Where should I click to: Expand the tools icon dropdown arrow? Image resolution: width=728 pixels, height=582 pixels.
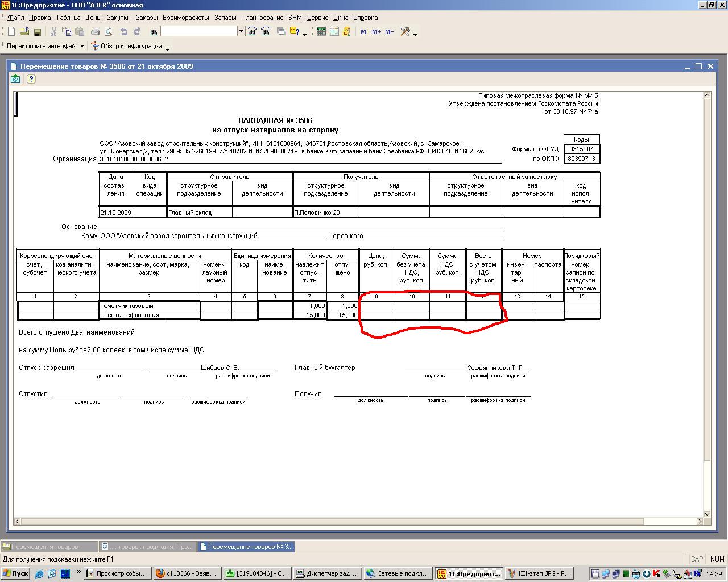(x=415, y=34)
